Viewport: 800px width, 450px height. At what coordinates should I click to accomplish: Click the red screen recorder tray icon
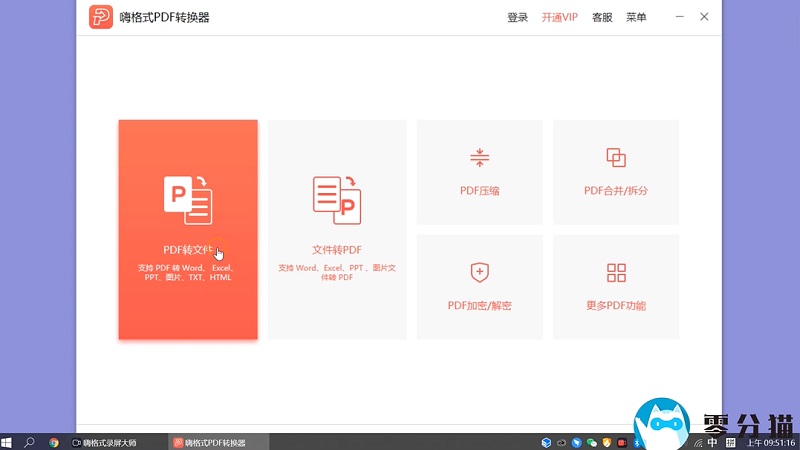coord(621,442)
